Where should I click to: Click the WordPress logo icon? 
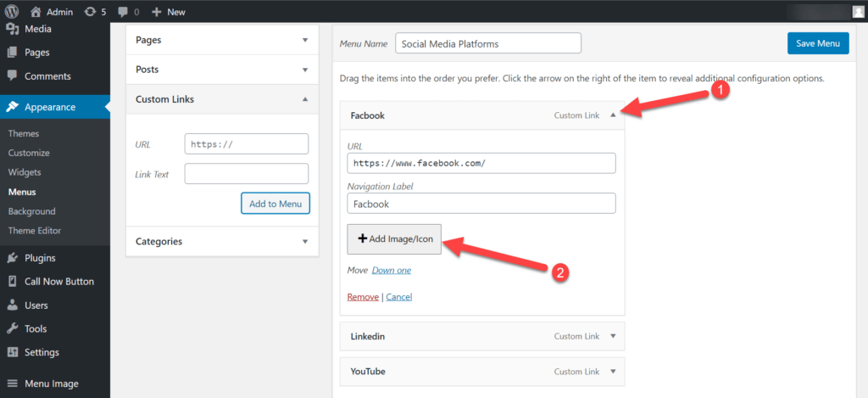[12, 11]
